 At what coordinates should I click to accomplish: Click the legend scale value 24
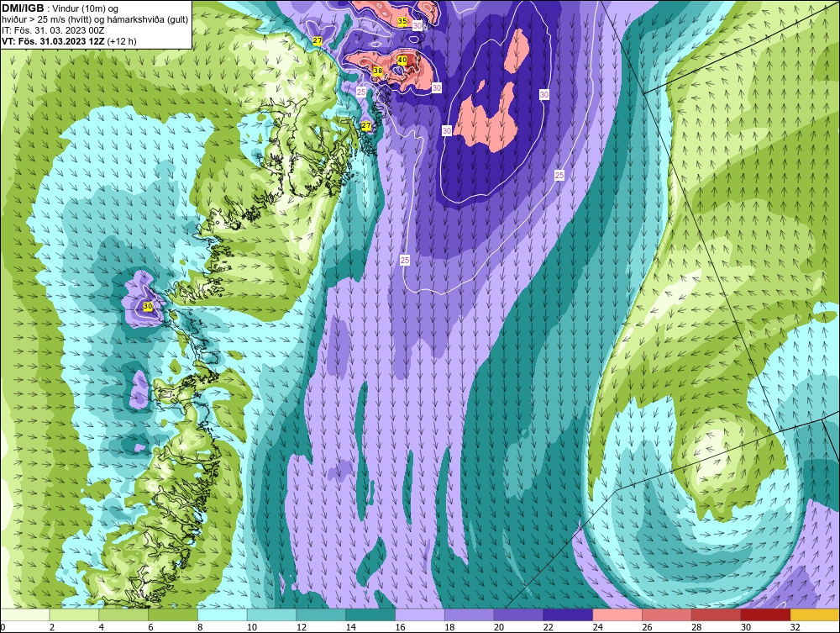[x=597, y=627]
